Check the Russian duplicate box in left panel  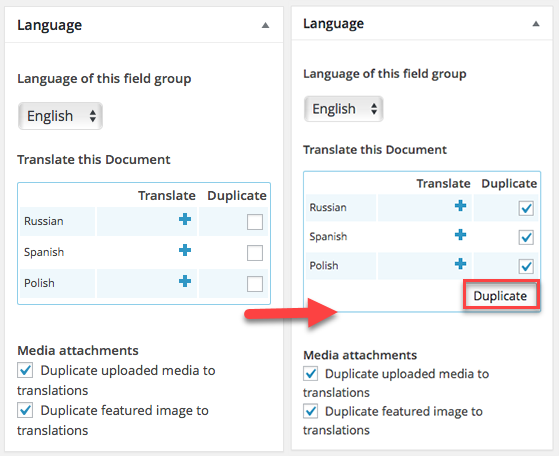click(x=255, y=222)
